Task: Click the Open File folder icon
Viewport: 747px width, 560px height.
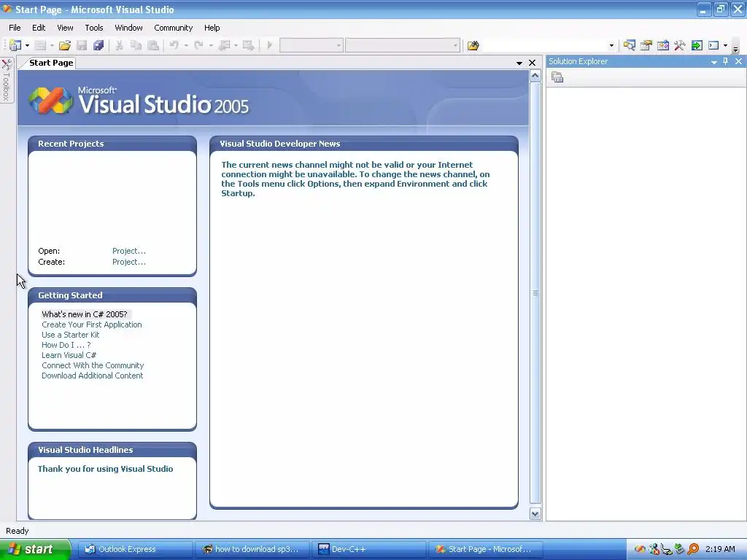Action: [65, 45]
